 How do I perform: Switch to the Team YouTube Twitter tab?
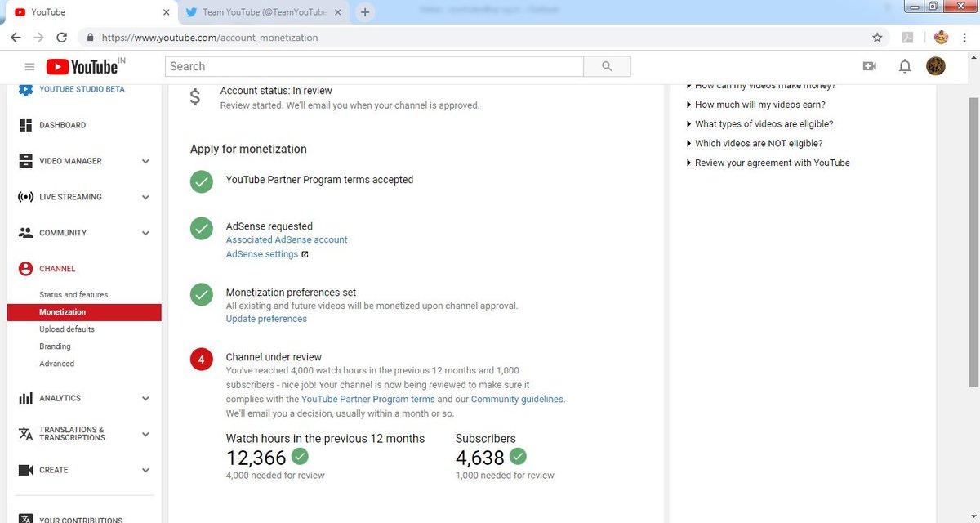tap(263, 12)
